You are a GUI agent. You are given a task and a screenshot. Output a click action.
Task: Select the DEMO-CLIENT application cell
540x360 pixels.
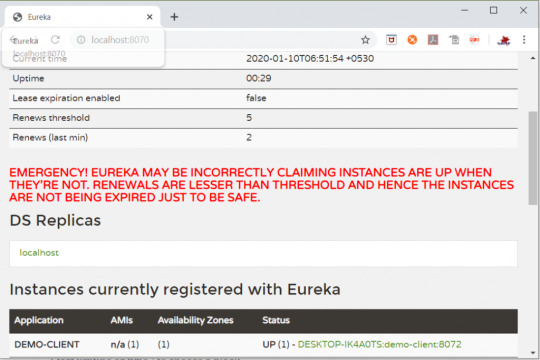coord(47,344)
